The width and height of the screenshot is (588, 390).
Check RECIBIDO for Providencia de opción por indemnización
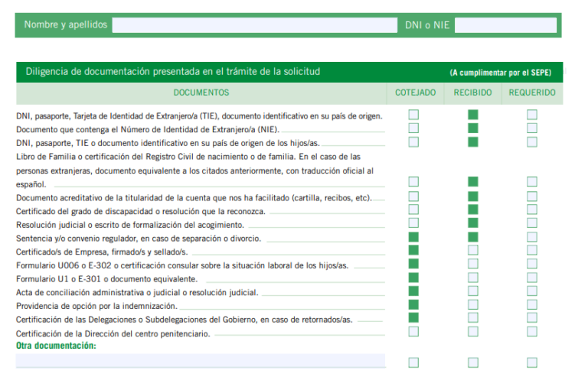473,304
